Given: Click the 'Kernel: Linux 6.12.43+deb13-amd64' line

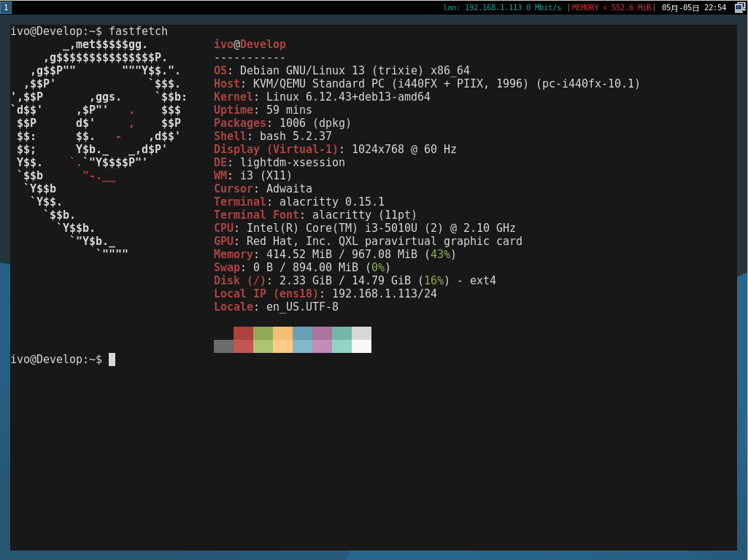Looking at the screenshot, I should (x=322, y=97).
